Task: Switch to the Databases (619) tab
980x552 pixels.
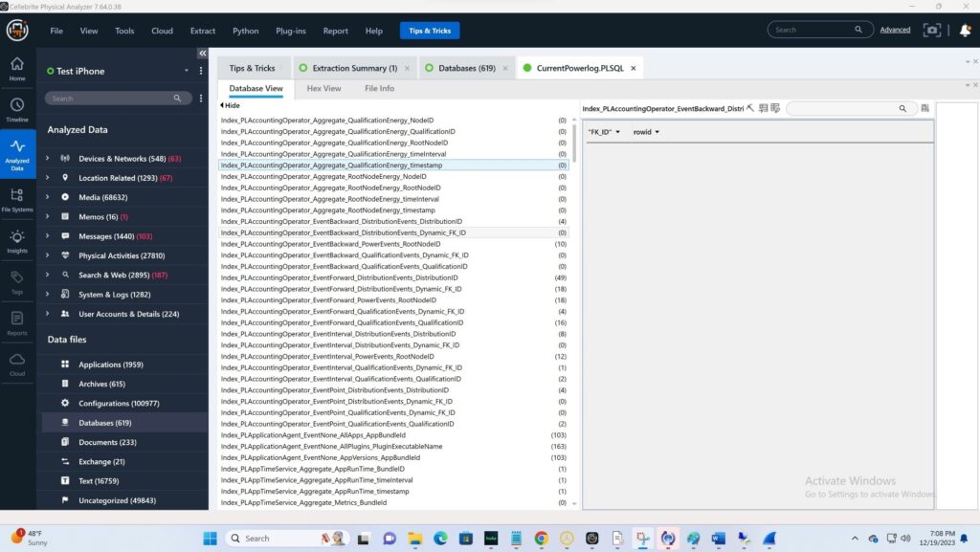Action: pyautogui.click(x=466, y=68)
